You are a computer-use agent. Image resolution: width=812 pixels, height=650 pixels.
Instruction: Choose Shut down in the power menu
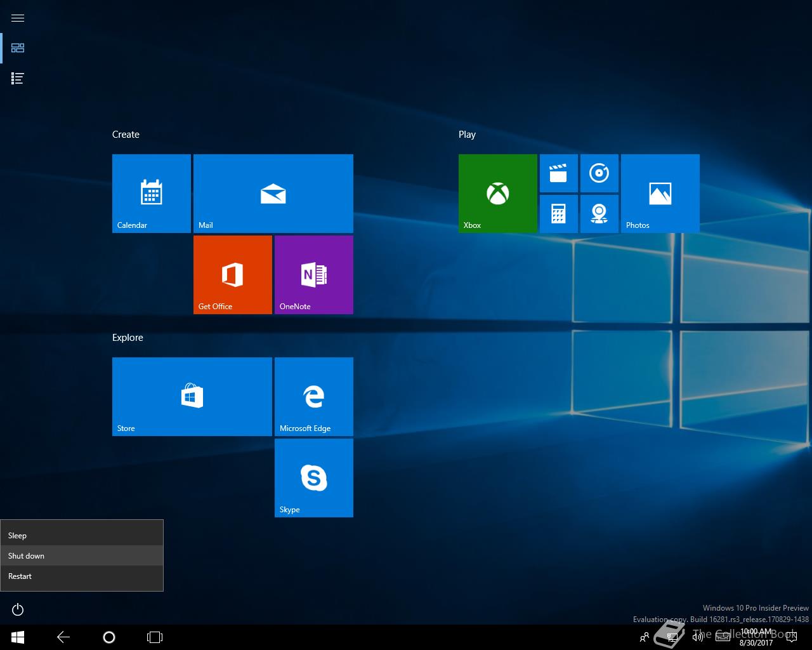pos(82,556)
